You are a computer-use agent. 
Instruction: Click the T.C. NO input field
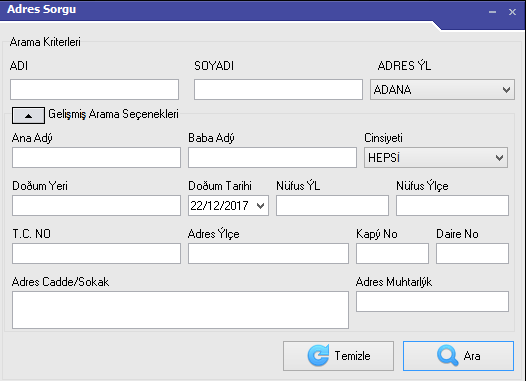(96, 253)
